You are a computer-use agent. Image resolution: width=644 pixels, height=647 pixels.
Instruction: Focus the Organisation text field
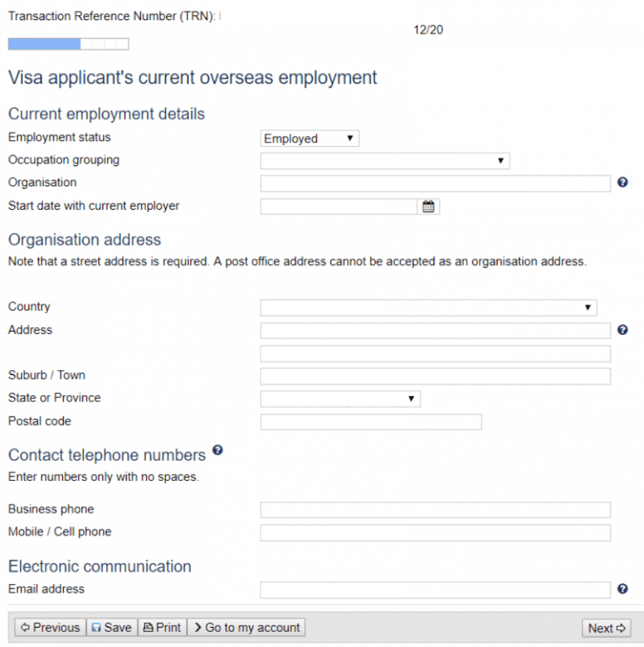click(435, 184)
